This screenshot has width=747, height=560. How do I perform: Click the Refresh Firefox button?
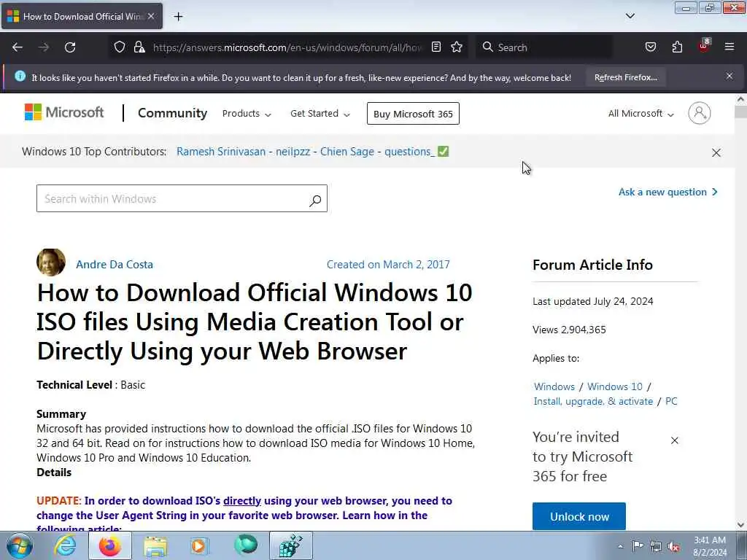tap(625, 77)
